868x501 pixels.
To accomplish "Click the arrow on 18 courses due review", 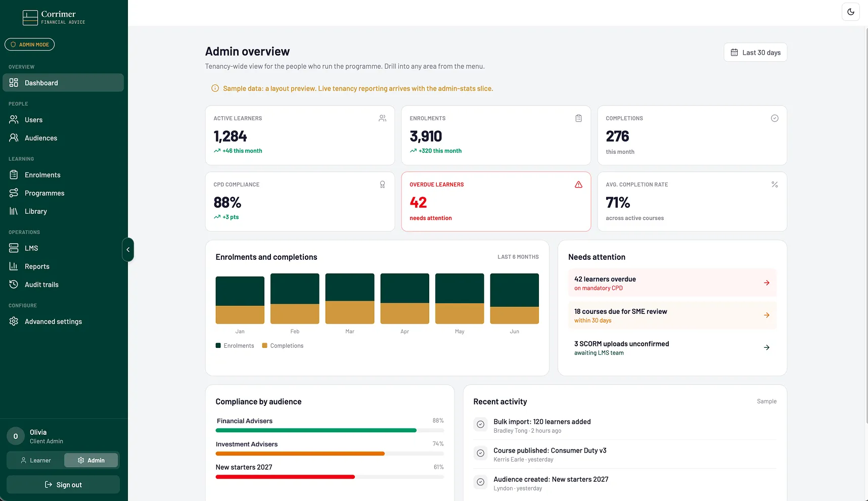I will (766, 315).
